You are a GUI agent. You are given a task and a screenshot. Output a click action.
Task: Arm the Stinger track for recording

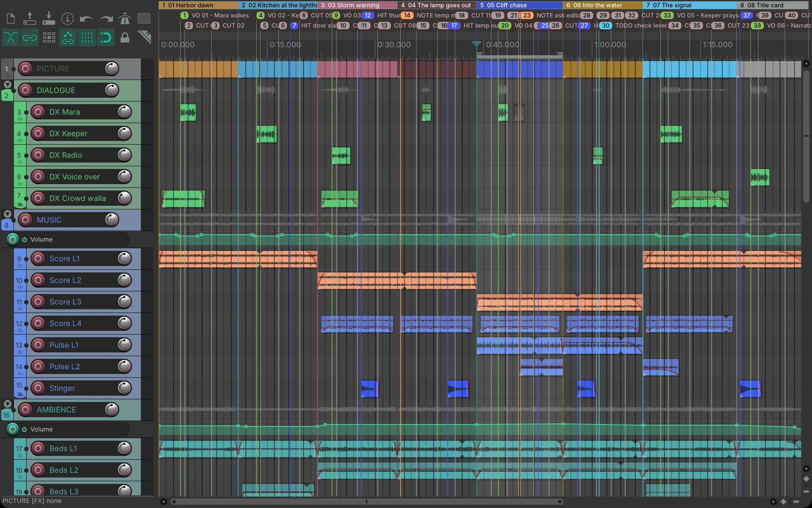[x=38, y=388]
